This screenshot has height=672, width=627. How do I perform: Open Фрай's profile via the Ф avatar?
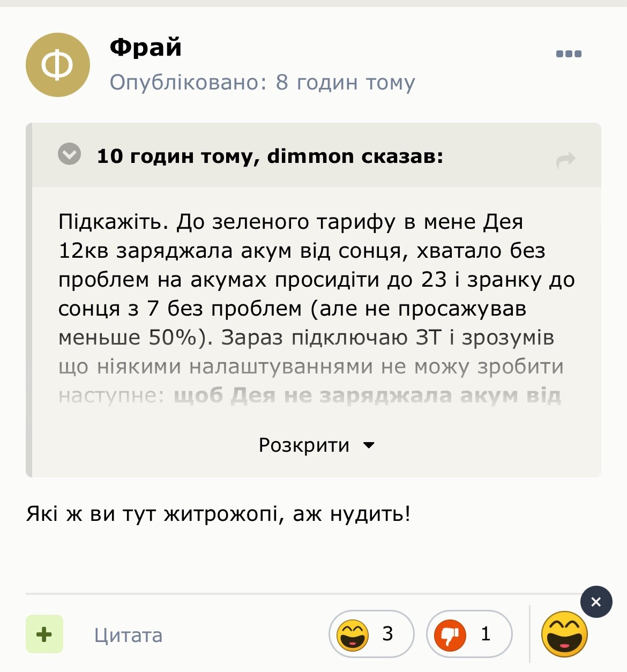pyautogui.click(x=58, y=65)
